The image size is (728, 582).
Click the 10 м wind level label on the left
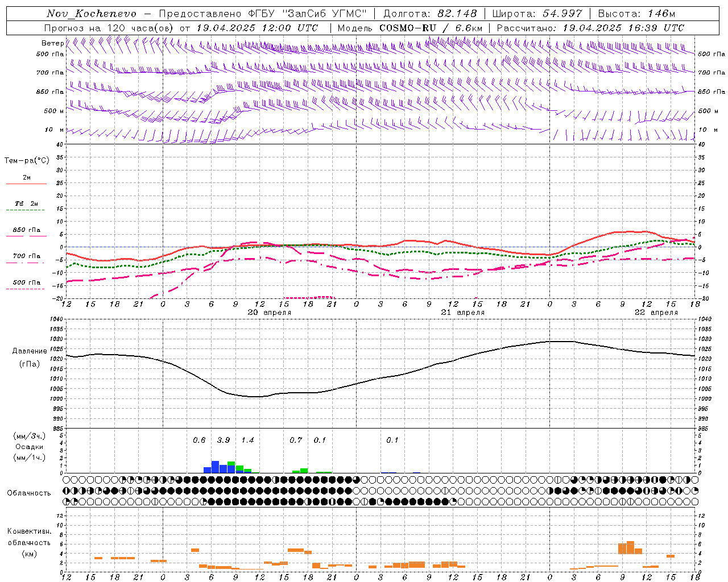55,130
